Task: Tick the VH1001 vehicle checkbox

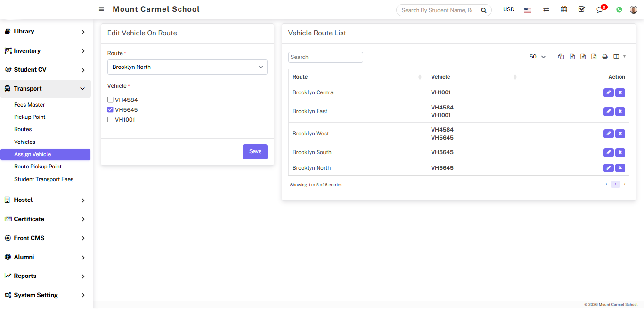Action: (x=110, y=120)
